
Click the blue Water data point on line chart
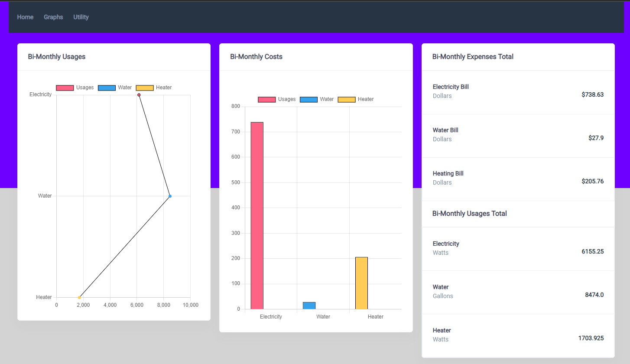(170, 196)
